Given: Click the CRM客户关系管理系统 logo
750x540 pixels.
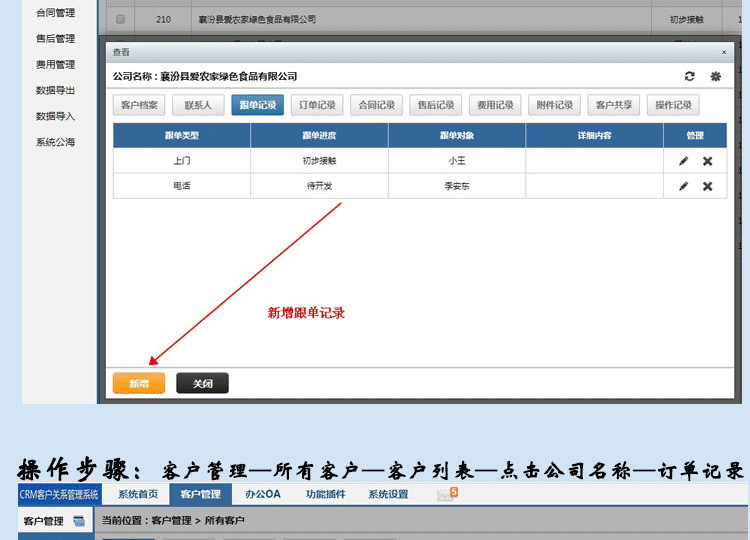Looking at the screenshot, I should (x=59, y=494).
